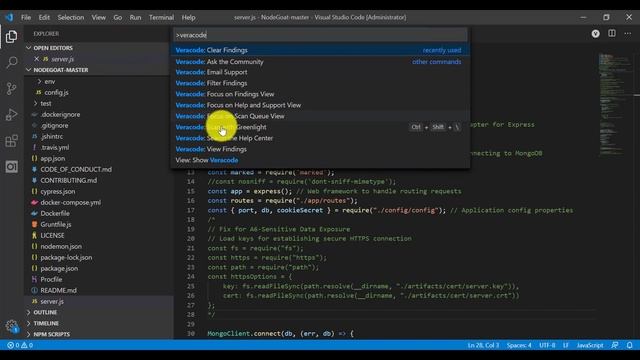Viewport: 640px width, 360px height.
Task: Run Veracode: Focus on Scan Queue View
Action: tap(320, 116)
